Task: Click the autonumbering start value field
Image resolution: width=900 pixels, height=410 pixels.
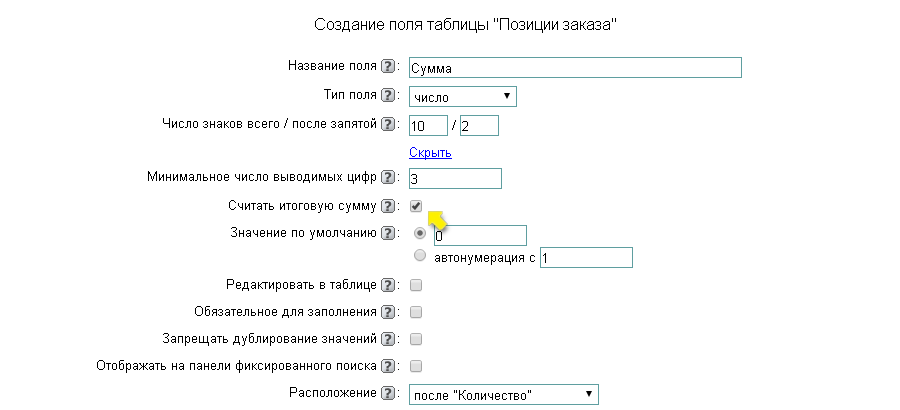Action: 586,258
